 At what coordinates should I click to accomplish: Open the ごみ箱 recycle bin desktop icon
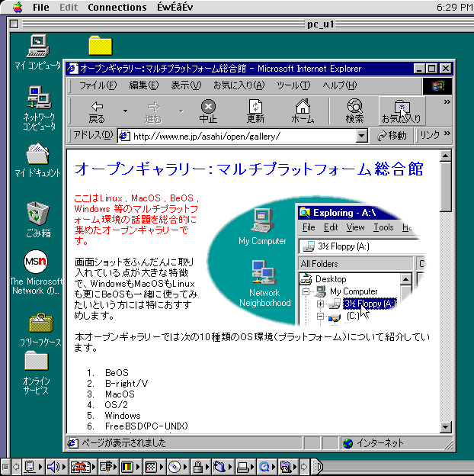click(x=37, y=217)
